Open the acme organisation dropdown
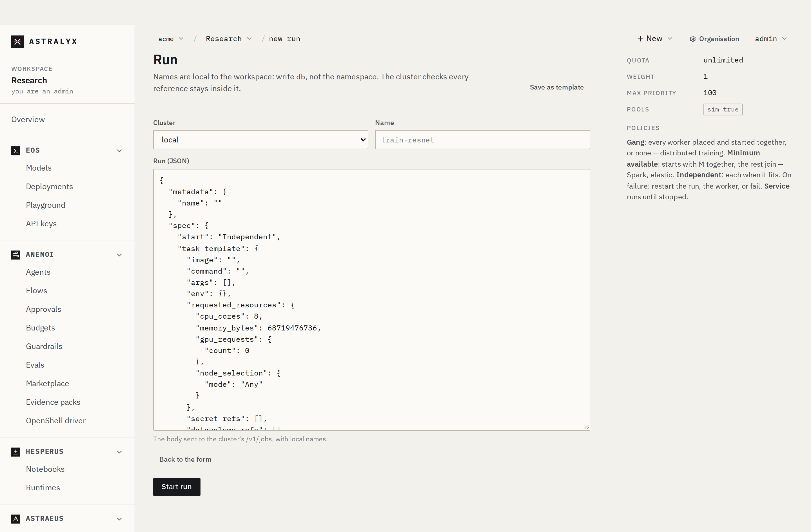The height and width of the screenshot is (532, 811). tap(171, 39)
